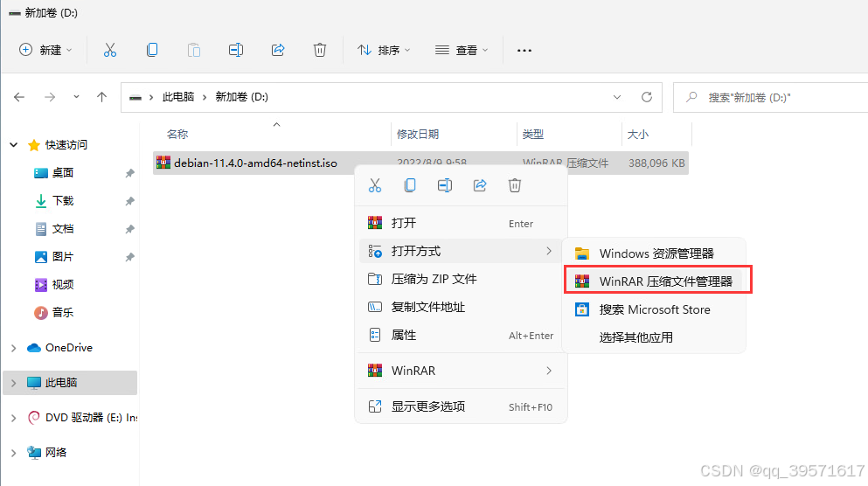868x486 pixels.
Task: Select 压缩为 ZIP 文件
Action: click(461, 279)
